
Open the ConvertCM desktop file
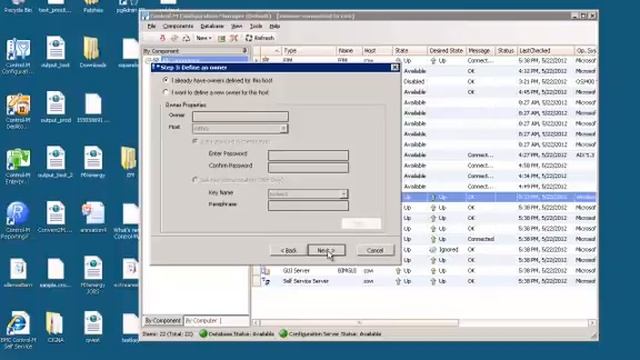pos(56,217)
